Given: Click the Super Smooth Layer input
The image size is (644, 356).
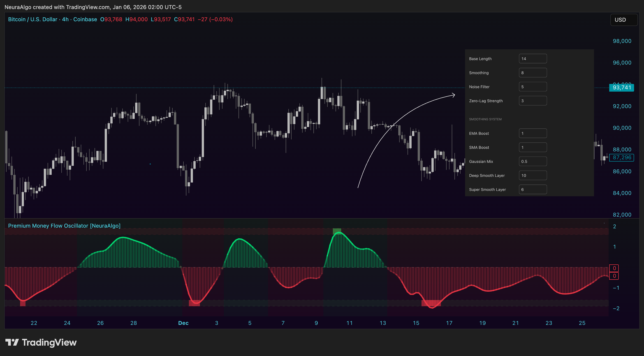Looking at the screenshot, I should tap(533, 189).
